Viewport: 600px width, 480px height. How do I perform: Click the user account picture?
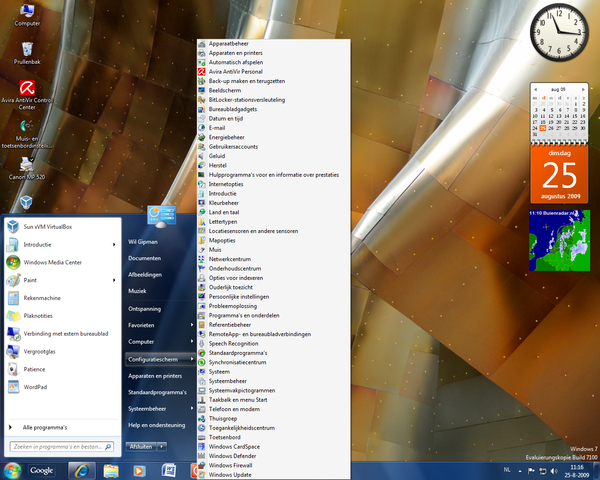161,216
